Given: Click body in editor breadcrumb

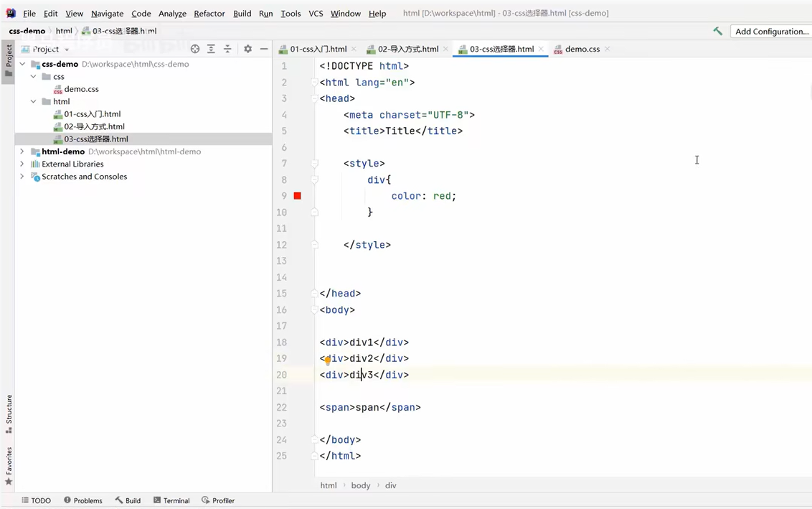Looking at the screenshot, I should (x=360, y=485).
